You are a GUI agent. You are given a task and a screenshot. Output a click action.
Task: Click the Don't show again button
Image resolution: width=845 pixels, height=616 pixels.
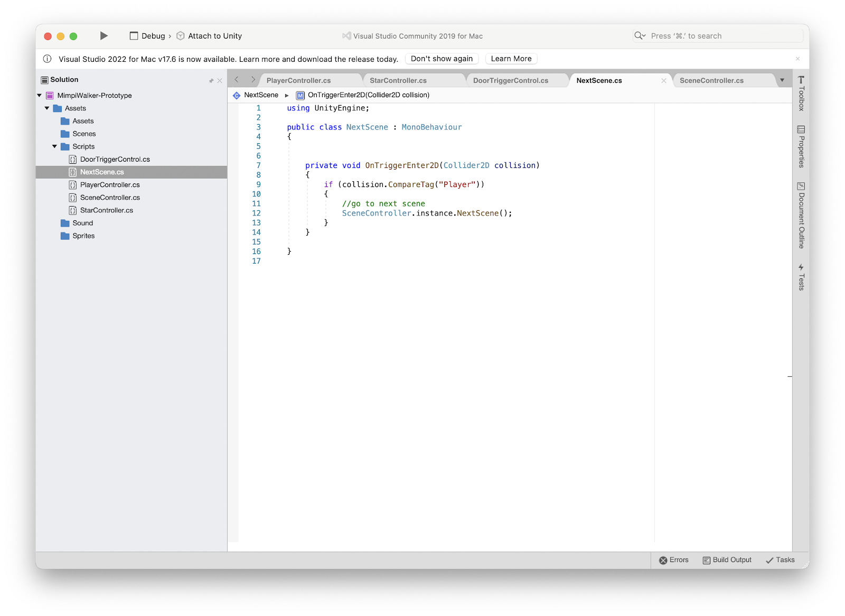tap(442, 59)
